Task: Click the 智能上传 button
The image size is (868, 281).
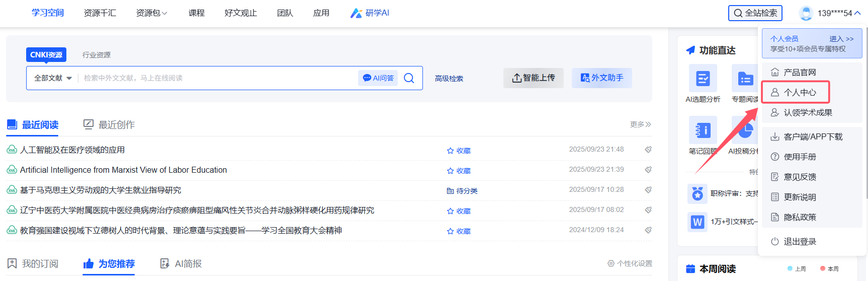Action: (534, 78)
